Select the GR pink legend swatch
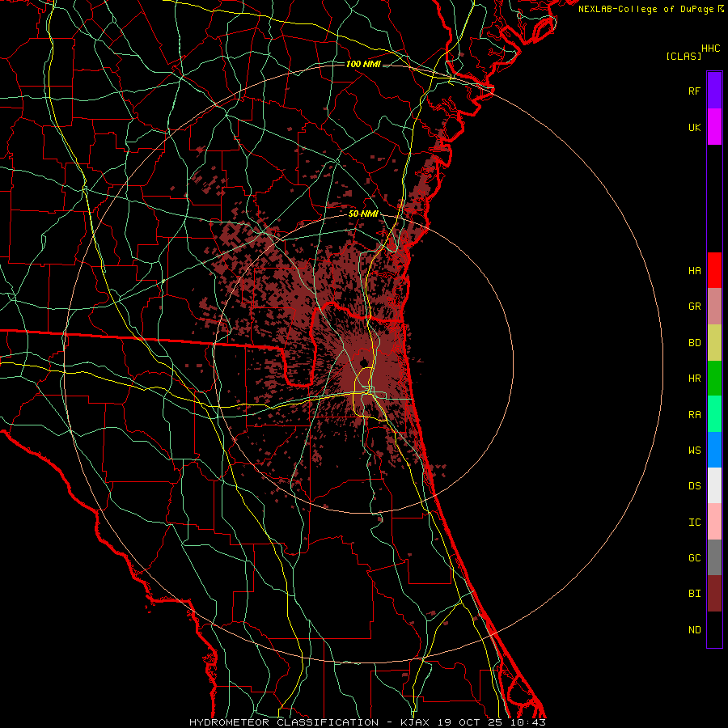This screenshot has height=728, width=728. tap(714, 307)
